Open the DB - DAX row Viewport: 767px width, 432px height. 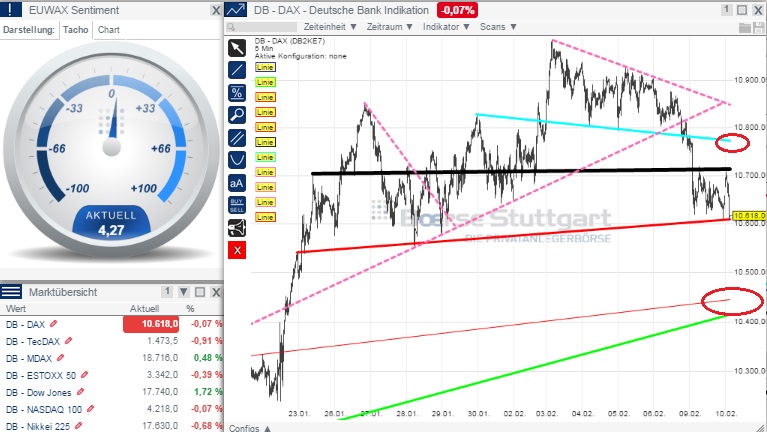(x=112, y=324)
